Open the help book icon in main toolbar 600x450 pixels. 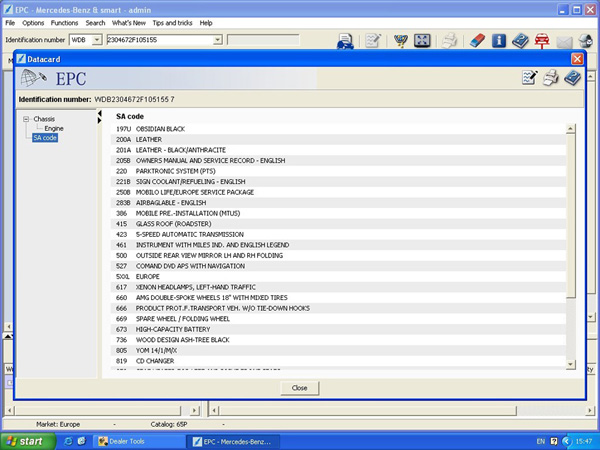click(x=520, y=41)
